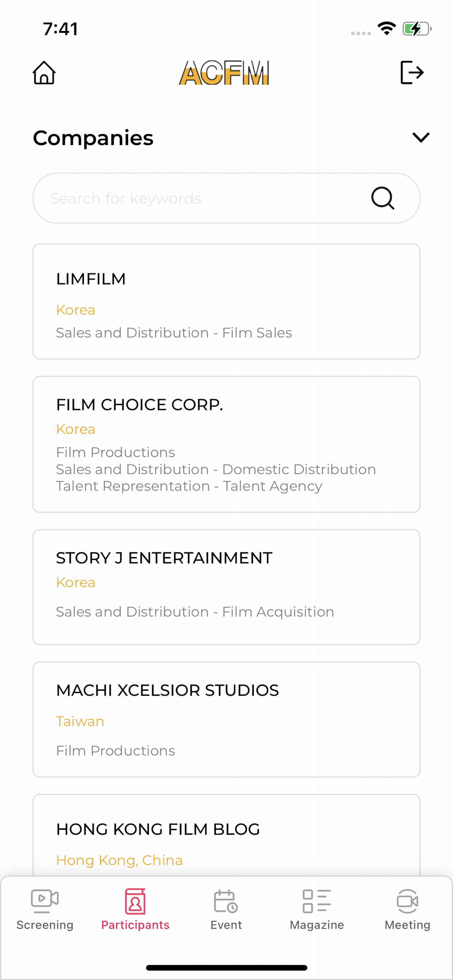The width and height of the screenshot is (453, 980).
Task: Open the Magazine icon
Action: tap(317, 901)
